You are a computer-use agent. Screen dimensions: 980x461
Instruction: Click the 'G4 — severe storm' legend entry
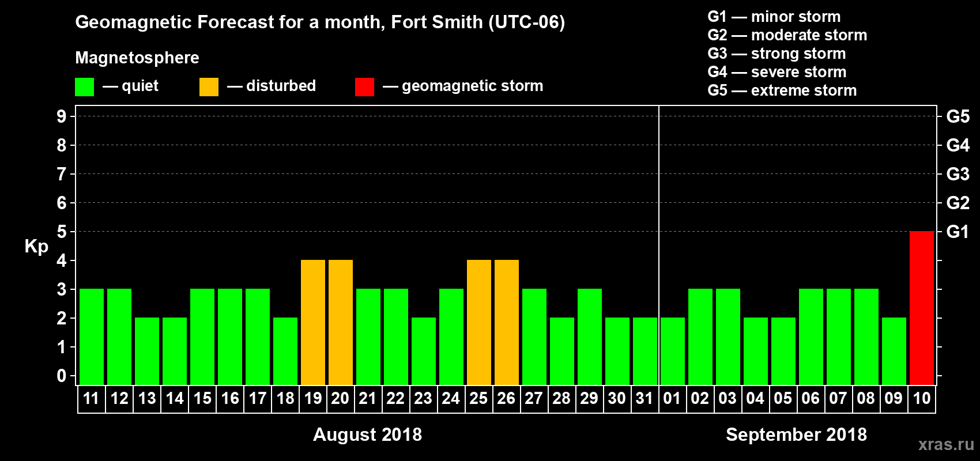(x=777, y=72)
